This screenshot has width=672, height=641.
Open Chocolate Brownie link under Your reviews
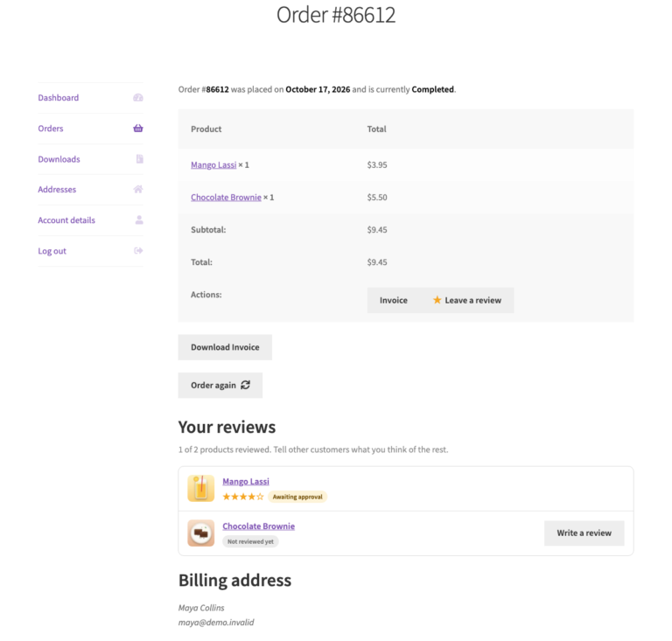pos(258,526)
